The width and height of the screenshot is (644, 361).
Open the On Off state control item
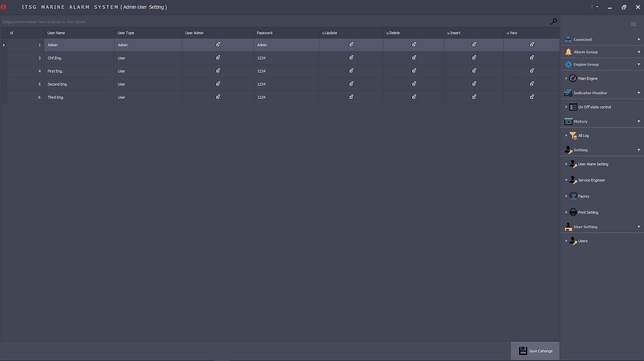594,107
